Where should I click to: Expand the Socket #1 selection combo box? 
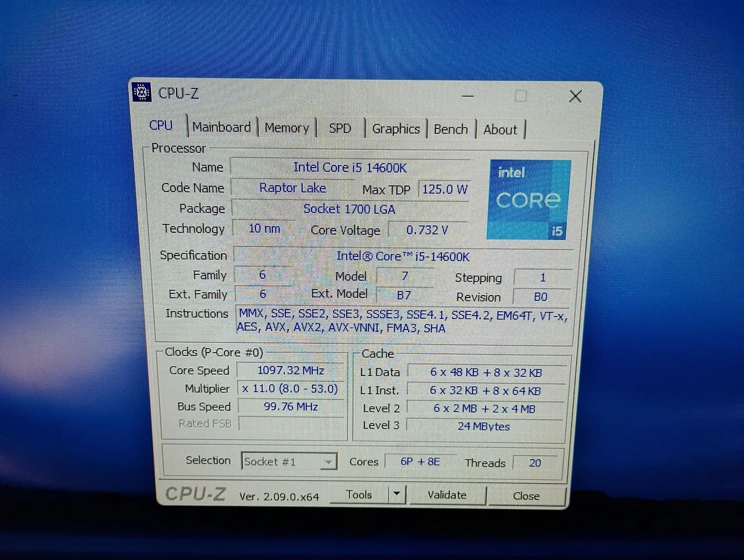pyautogui.click(x=289, y=462)
